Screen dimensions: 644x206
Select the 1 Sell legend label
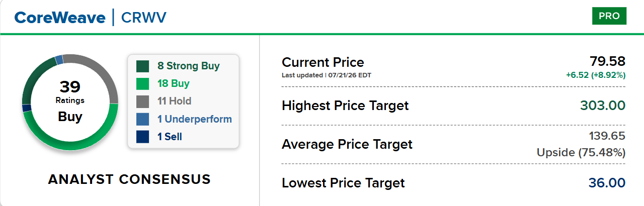pos(170,137)
